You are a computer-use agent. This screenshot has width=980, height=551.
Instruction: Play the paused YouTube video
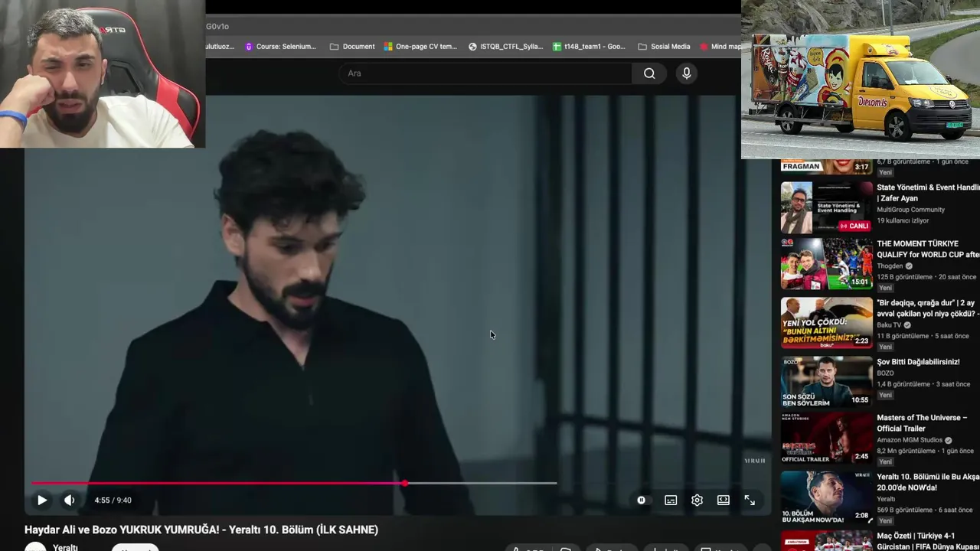click(x=42, y=500)
